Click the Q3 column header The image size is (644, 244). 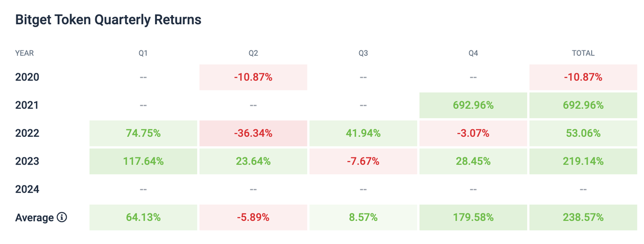coord(363,53)
